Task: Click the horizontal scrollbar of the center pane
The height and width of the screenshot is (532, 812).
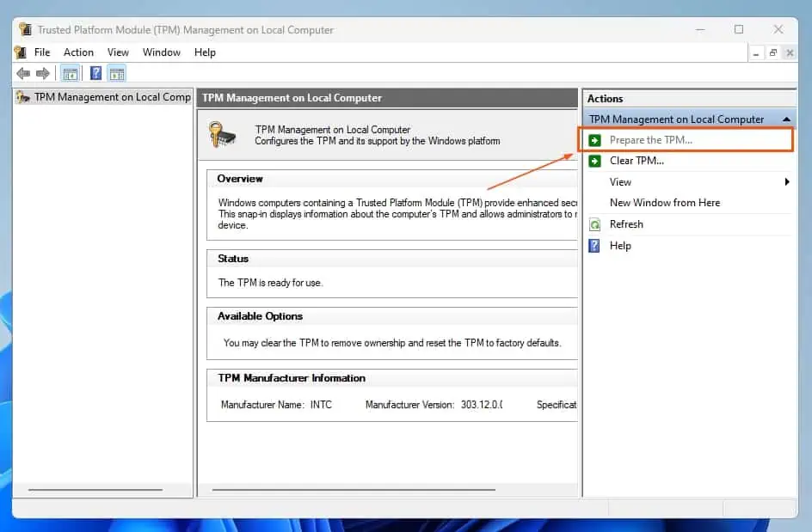Action: [354, 490]
